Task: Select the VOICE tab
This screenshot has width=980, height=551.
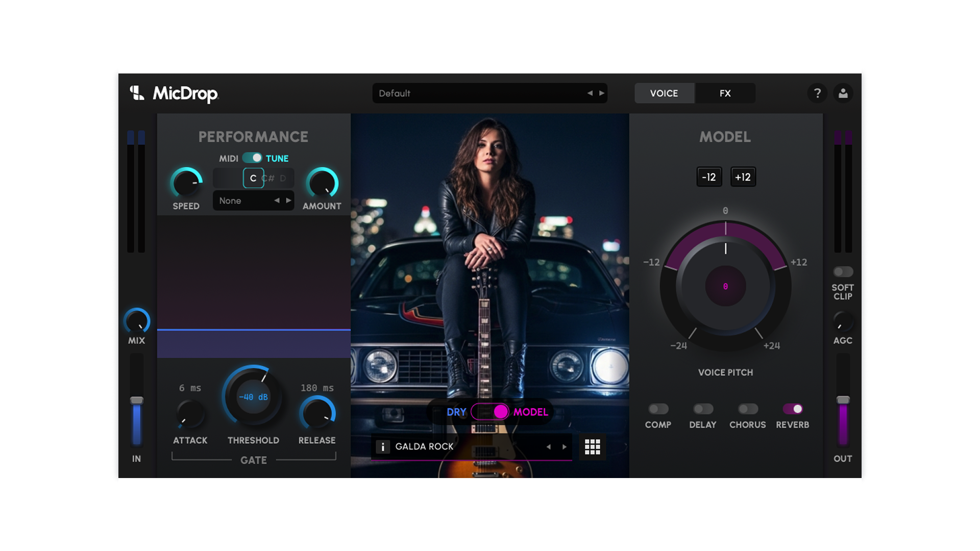Action: [664, 93]
